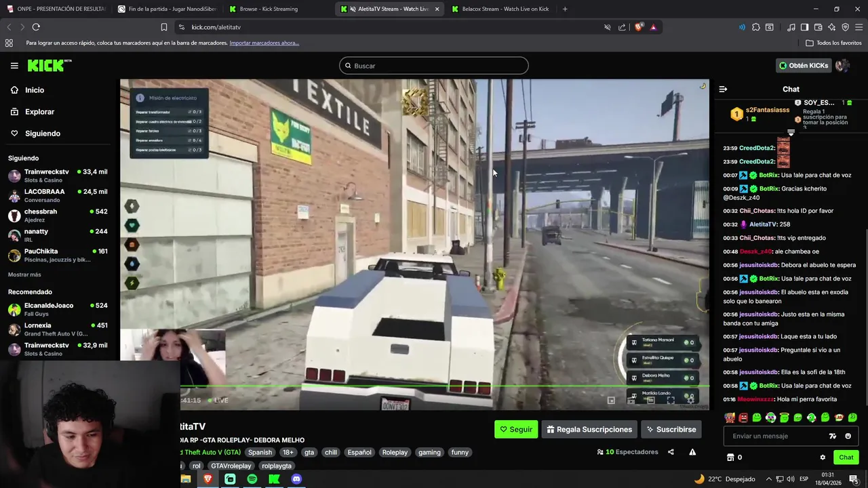Screen dimensions: 868x488
Task: Open the emoji picker in chat box
Action: click(848, 436)
